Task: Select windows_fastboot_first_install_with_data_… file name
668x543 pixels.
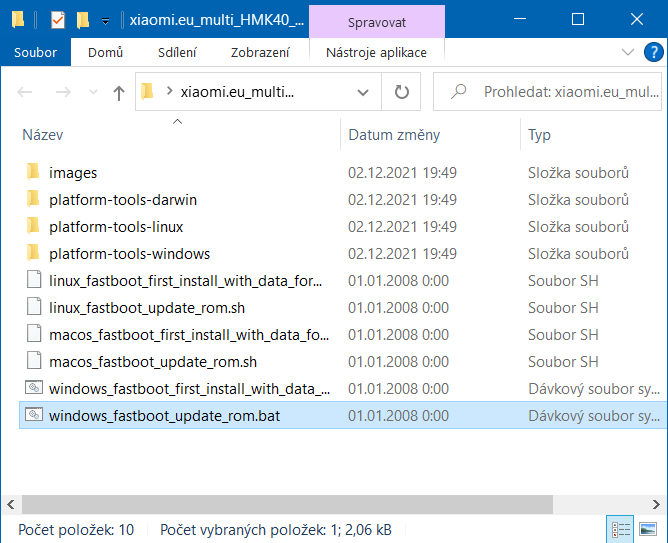Action: 190,389
